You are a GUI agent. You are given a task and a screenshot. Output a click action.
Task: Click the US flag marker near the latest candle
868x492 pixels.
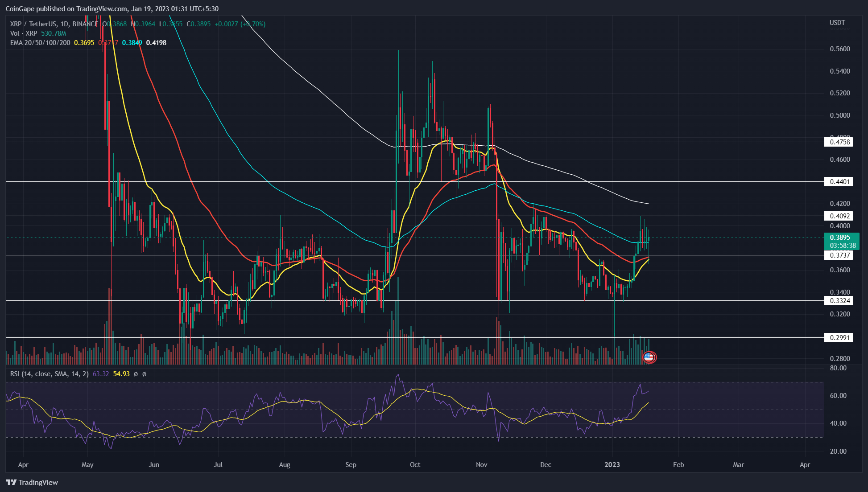[x=649, y=357]
